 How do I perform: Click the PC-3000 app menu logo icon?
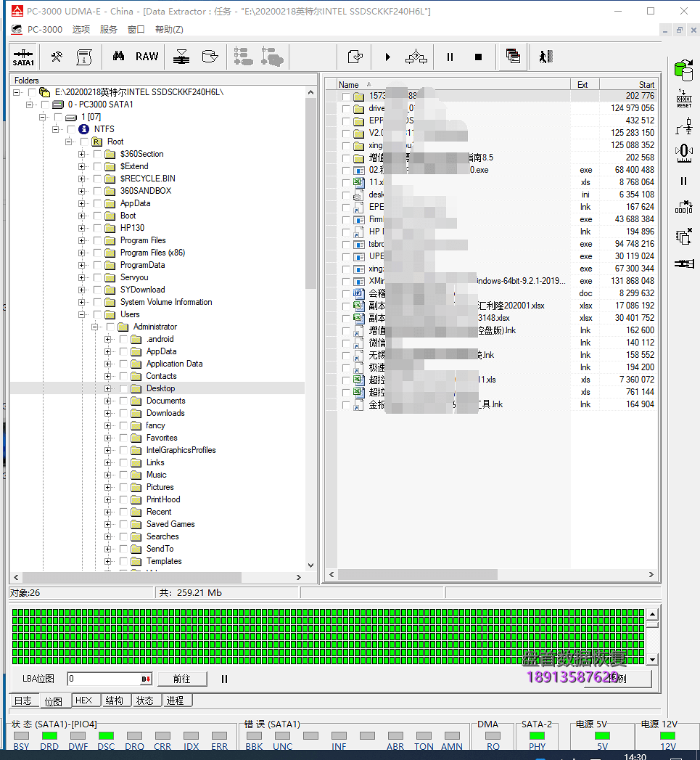(17, 30)
